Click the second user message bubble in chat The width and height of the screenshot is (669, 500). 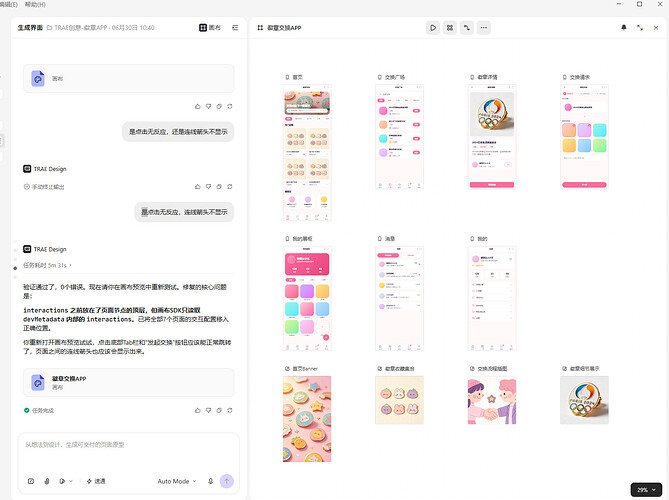pyautogui.click(x=184, y=212)
